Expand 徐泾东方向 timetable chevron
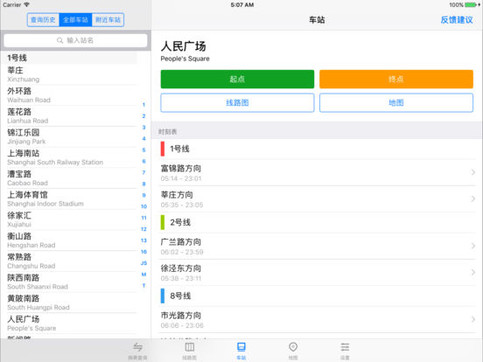The image size is (483, 362). click(473, 272)
